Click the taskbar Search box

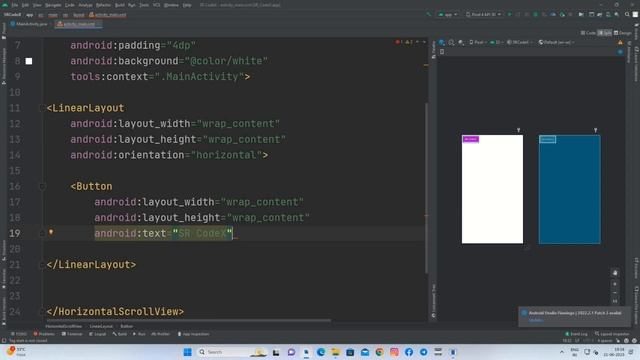[x=231, y=352]
